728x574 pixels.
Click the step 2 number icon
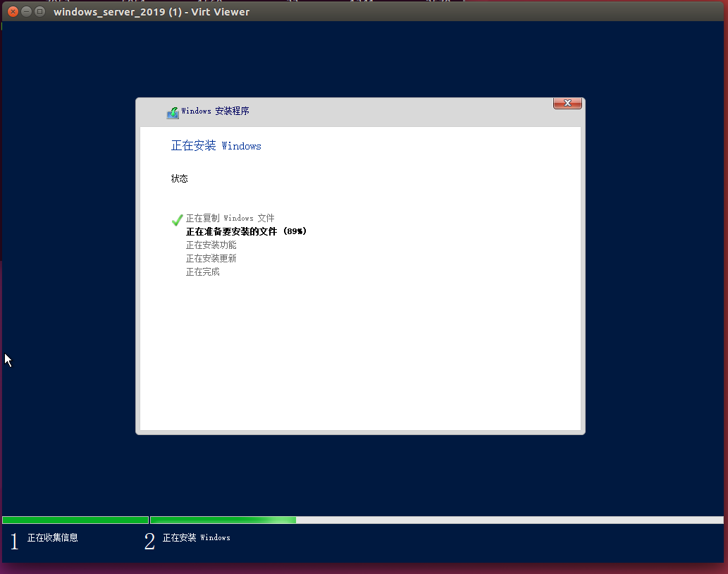(x=149, y=541)
